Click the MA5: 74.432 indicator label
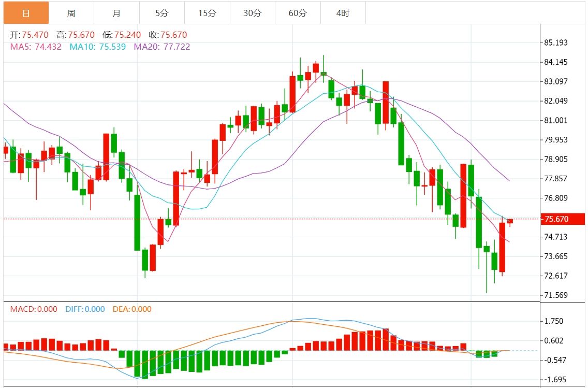 pyautogui.click(x=36, y=47)
